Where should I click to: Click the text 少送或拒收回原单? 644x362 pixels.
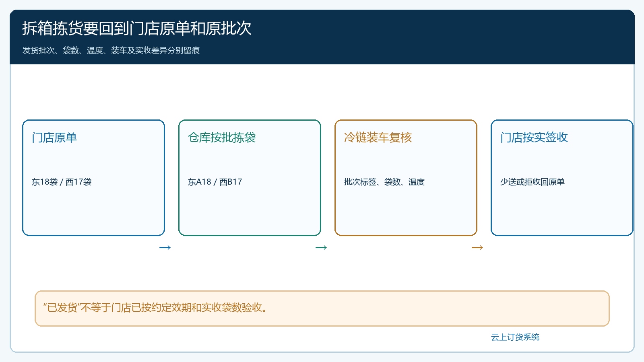tap(533, 182)
